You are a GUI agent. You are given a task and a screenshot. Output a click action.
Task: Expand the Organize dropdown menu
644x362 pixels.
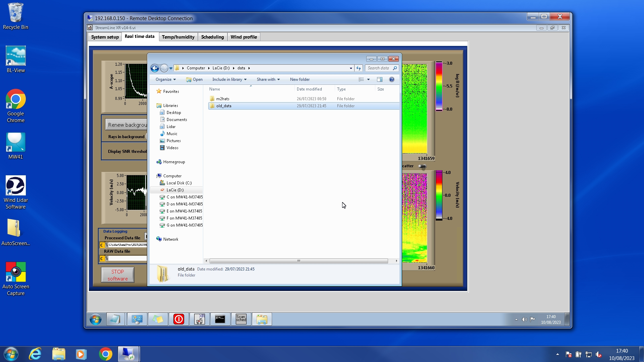click(165, 79)
